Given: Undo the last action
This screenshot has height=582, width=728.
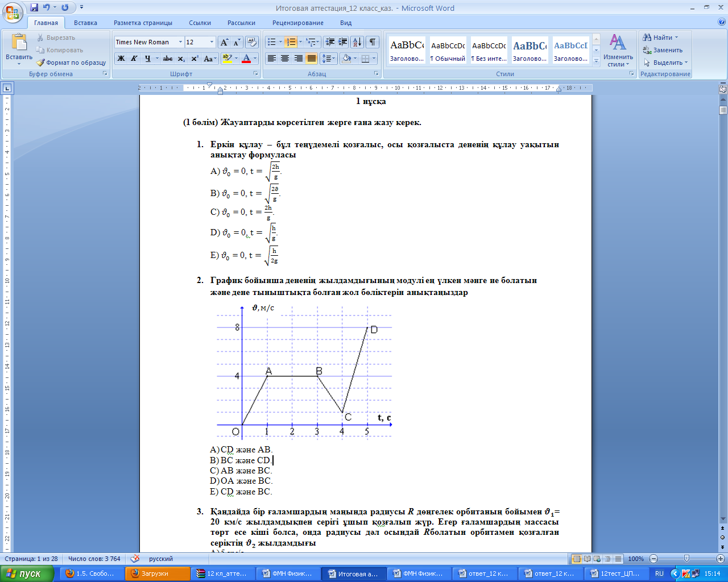Looking at the screenshot, I should point(47,7).
